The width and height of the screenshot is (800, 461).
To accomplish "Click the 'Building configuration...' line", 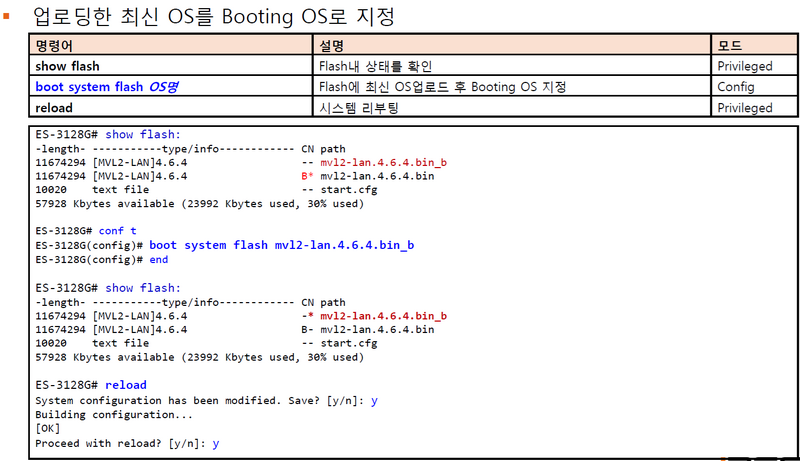I will coord(114,415).
